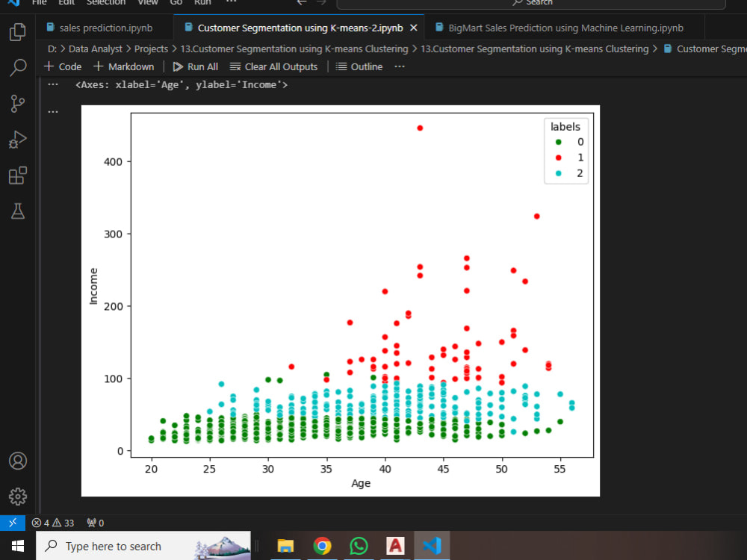Click cyan label 2 legend marker
This screenshot has width=747, height=560.
[x=558, y=173]
